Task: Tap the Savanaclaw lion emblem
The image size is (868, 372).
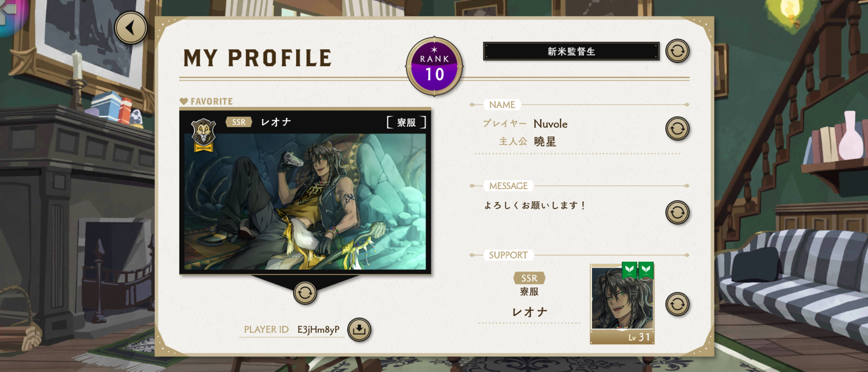Action: (x=203, y=135)
